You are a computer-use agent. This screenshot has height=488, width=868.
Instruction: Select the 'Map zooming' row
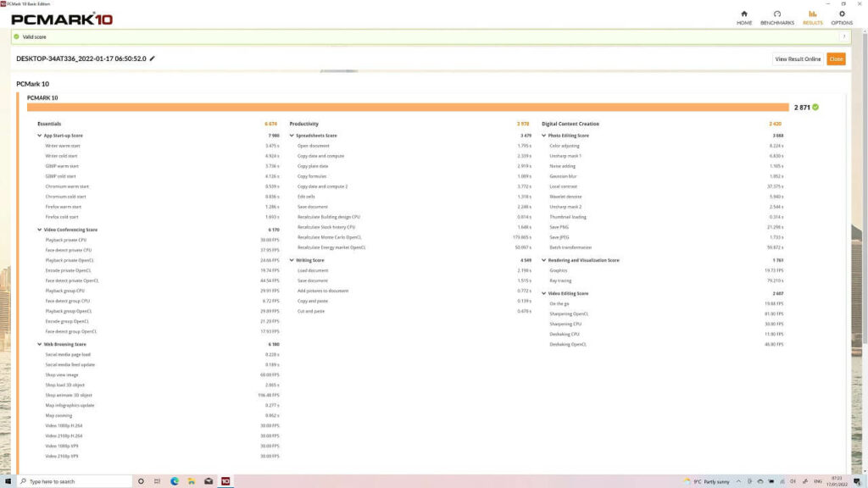pos(162,415)
